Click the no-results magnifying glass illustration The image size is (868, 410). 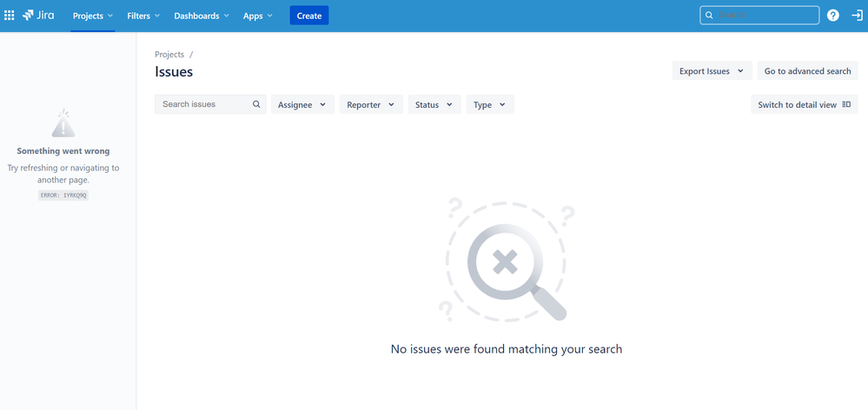(x=507, y=261)
